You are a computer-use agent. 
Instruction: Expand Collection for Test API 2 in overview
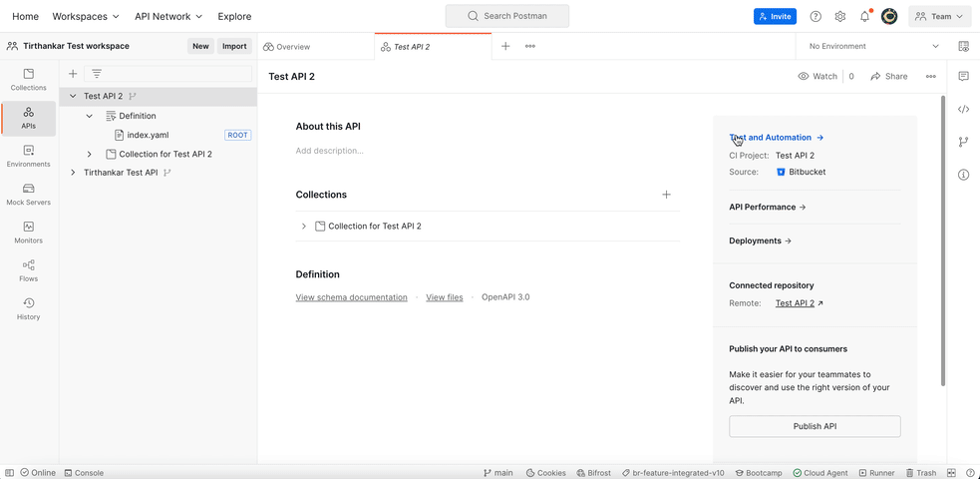pyautogui.click(x=304, y=227)
